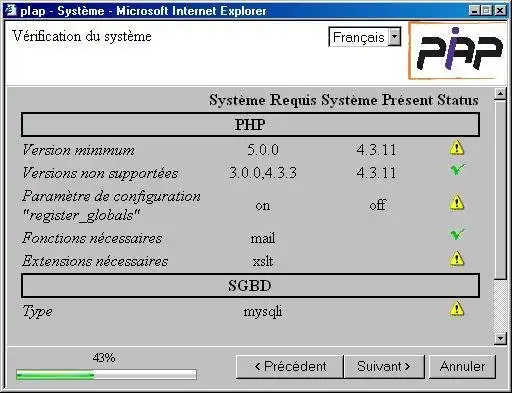Click the value '3.0.0,4.3.3'

click(x=263, y=173)
